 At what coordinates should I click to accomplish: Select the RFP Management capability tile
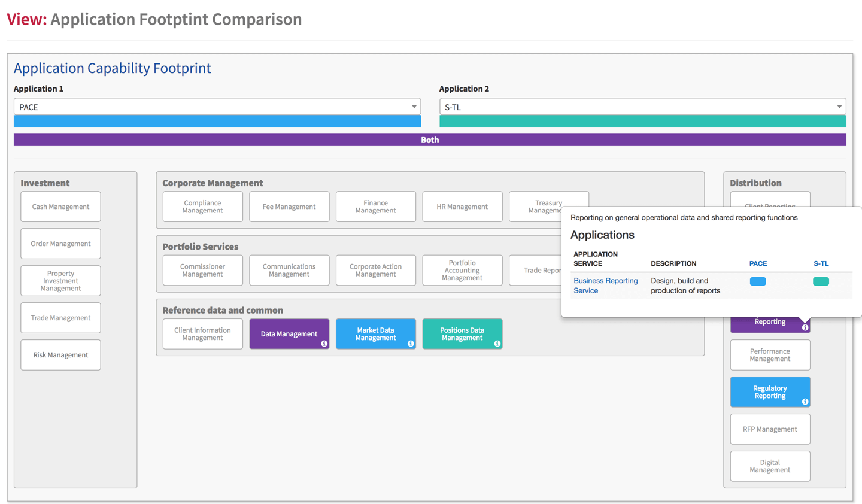click(x=770, y=429)
